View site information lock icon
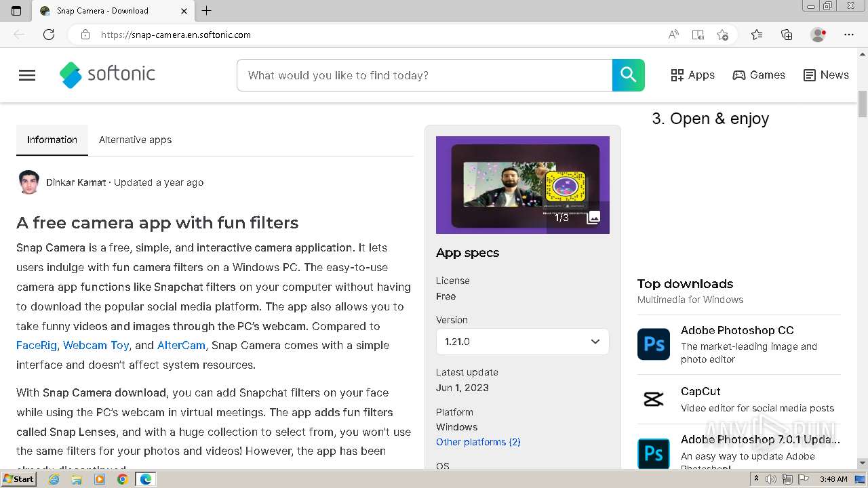The width and height of the screenshot is (868, 488). point(85,35)
